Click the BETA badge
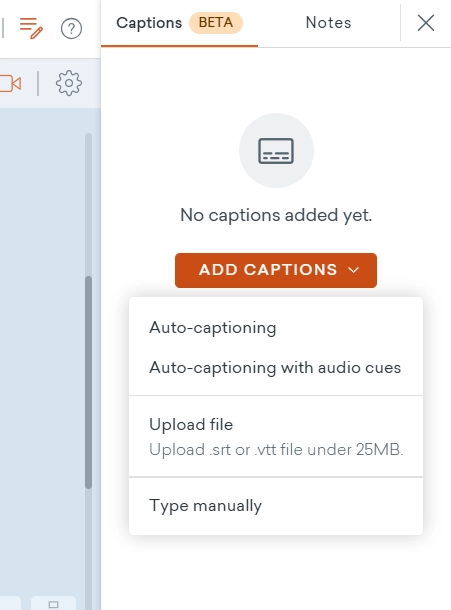451x610 pixels. pyautogui.click(x=216, y=23)
